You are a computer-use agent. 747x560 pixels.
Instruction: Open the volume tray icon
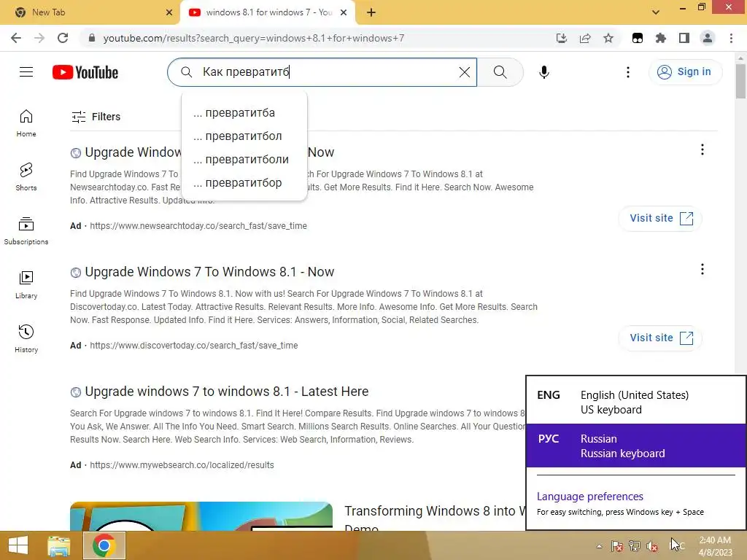click(652, 546)
